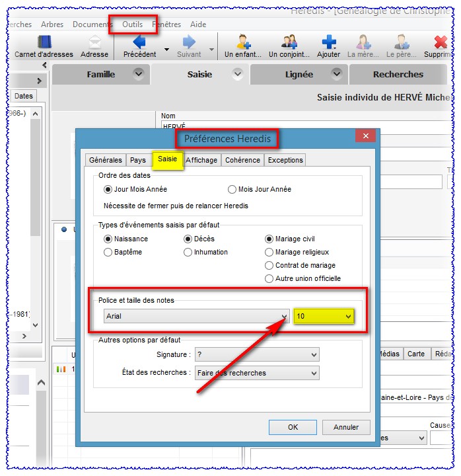Switch to the Dates tab in left panel
This screenshot has height=476, width=461.
(x=24, y=96)
